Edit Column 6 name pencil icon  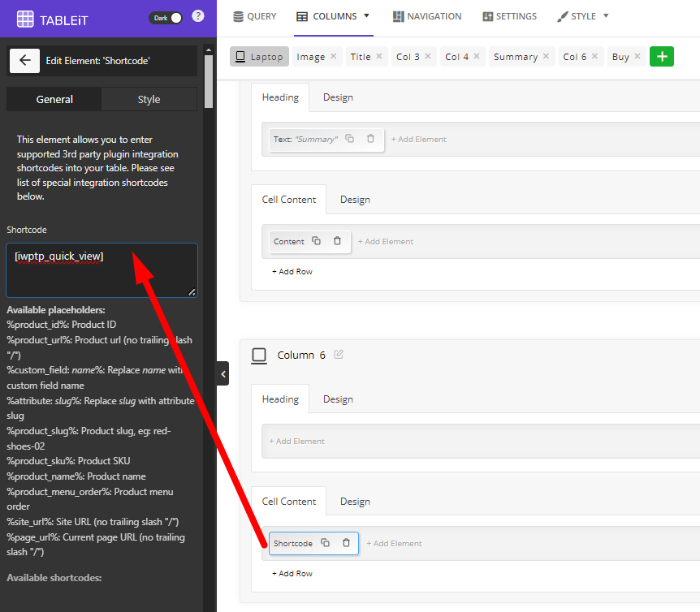click(339, 355)
